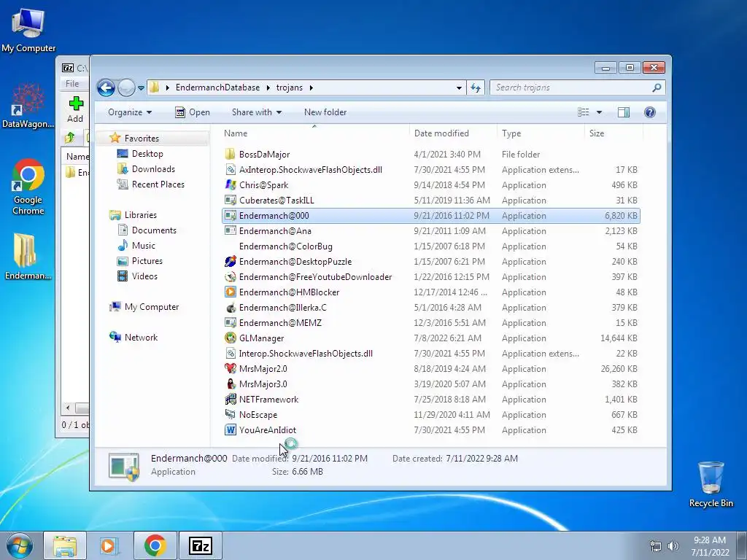This screenshot has width=747, height=560.
Task: Click Open in the toolbar
Action: pyautogui.click(x=193, y=112)
